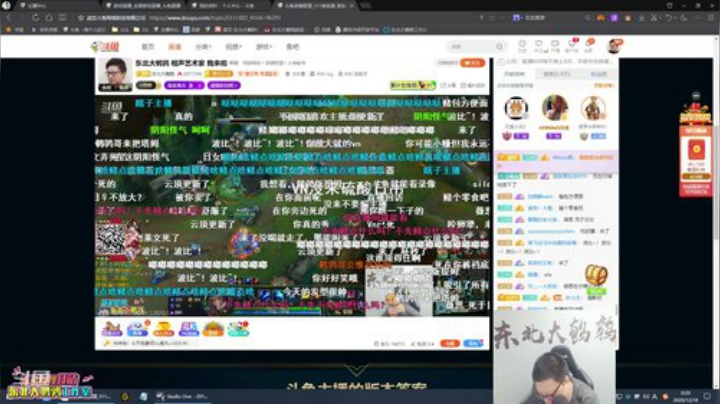Select the last tab of chat panel

(x=598, y=74)
